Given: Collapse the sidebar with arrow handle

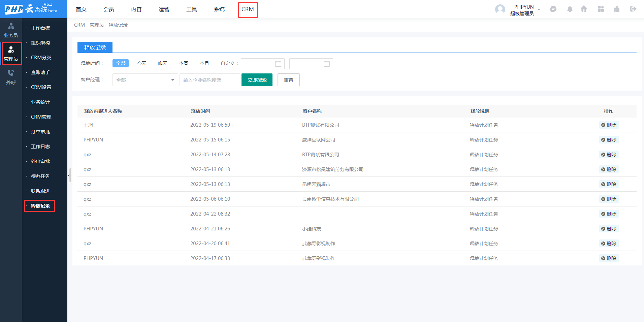Looking at the screenshot, I should pos(69,175).
